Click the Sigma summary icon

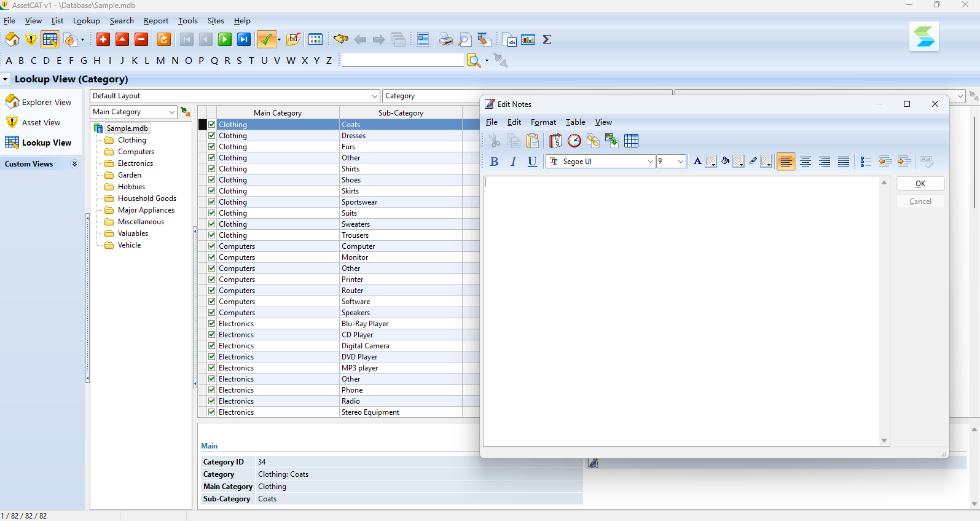point(547,39)
